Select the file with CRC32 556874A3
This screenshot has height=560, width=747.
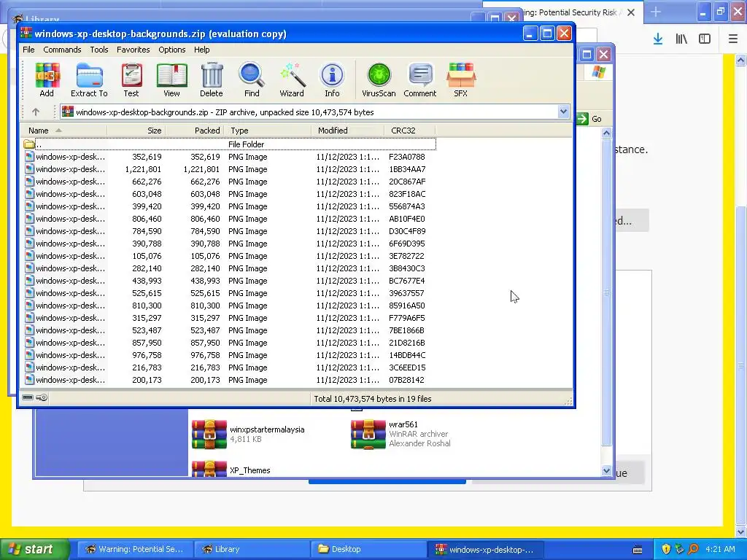point(229,206)
